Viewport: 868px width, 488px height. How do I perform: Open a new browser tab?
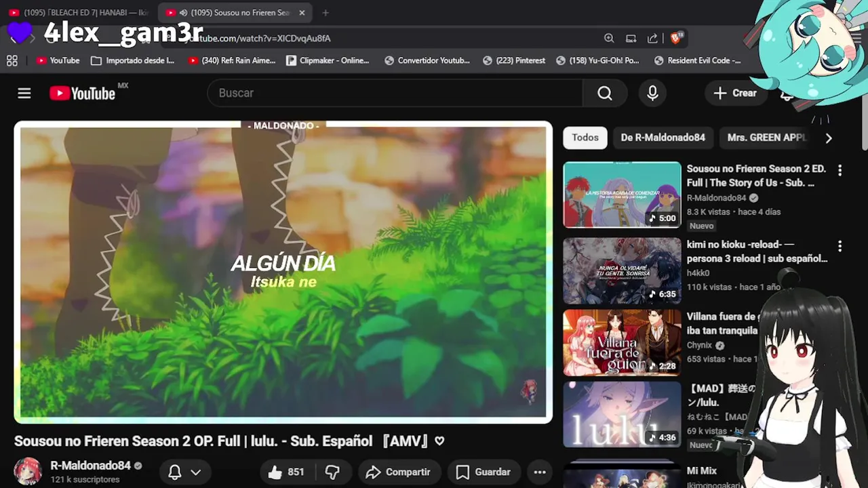coord(325,12)
